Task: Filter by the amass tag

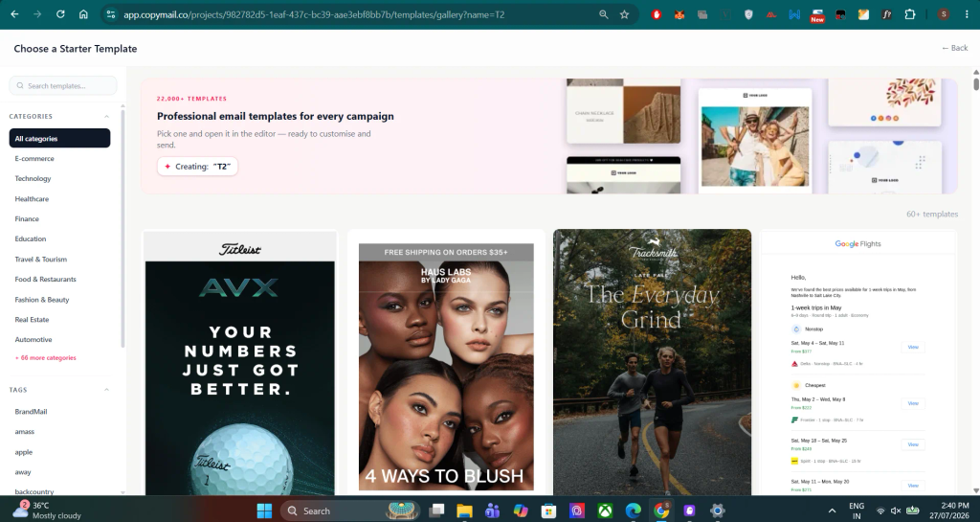Action: click(24, 431)
